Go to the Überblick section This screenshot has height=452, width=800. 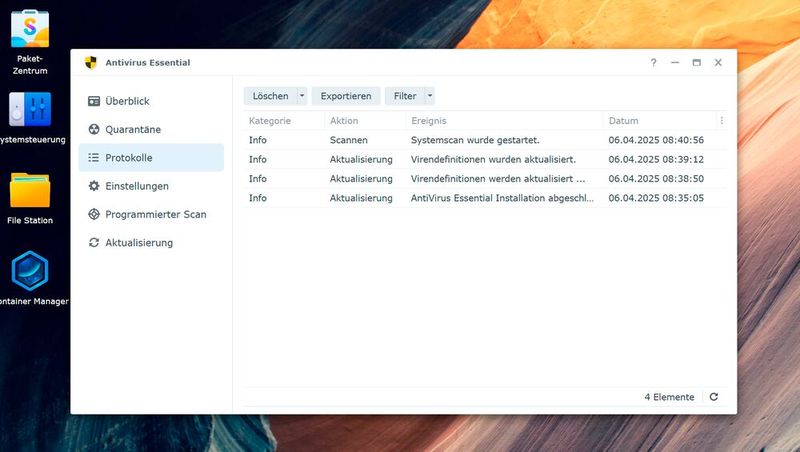pos(151,101)
